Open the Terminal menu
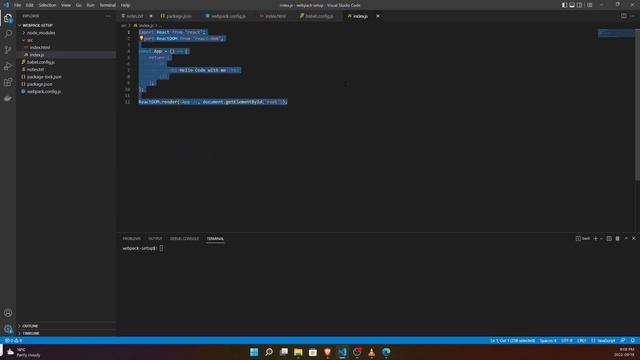 click(x=108, y=5)
